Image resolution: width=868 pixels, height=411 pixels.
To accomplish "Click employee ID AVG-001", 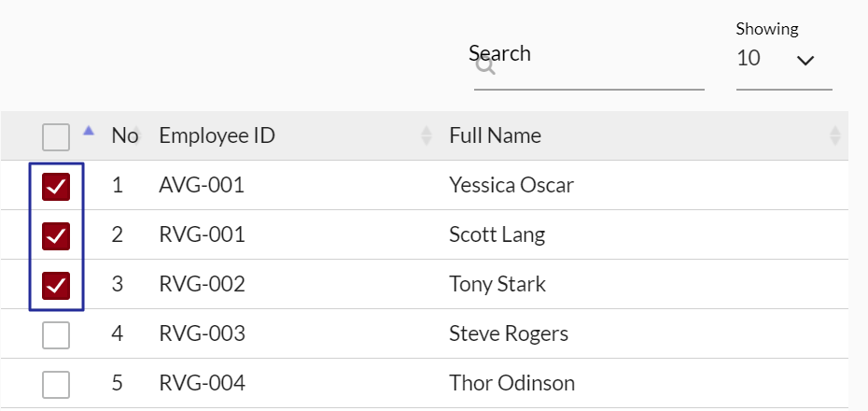I will 202,185.
